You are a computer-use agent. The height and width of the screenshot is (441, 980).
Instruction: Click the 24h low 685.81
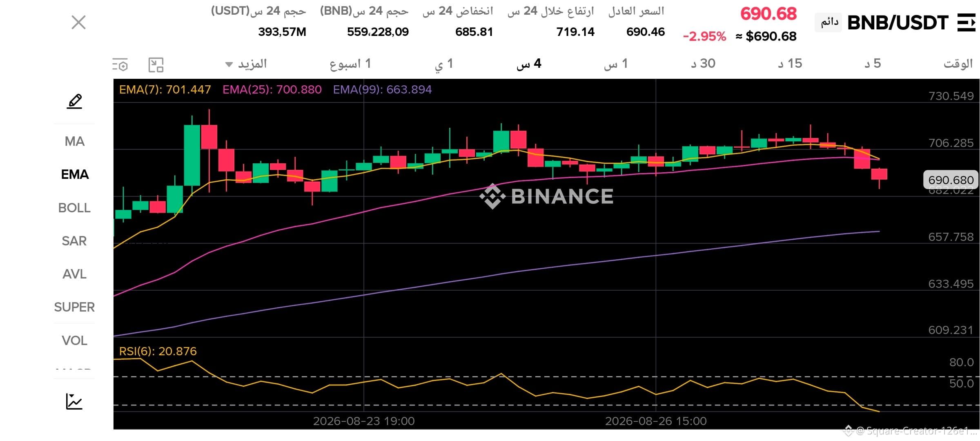point(474,32)
